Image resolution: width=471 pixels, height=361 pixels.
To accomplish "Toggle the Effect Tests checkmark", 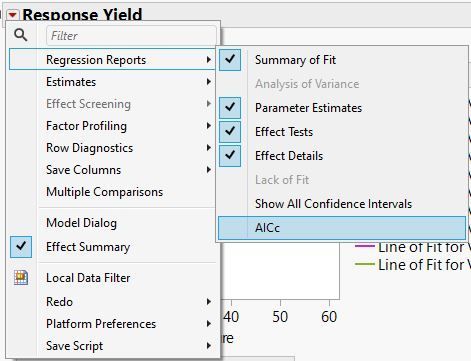I will click(230, 132).
